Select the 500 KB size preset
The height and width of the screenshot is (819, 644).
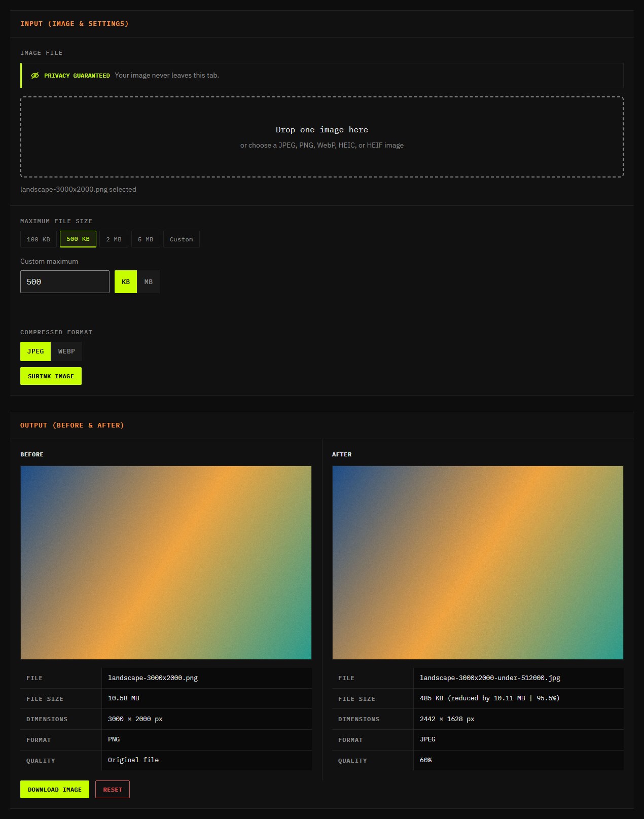78,239
